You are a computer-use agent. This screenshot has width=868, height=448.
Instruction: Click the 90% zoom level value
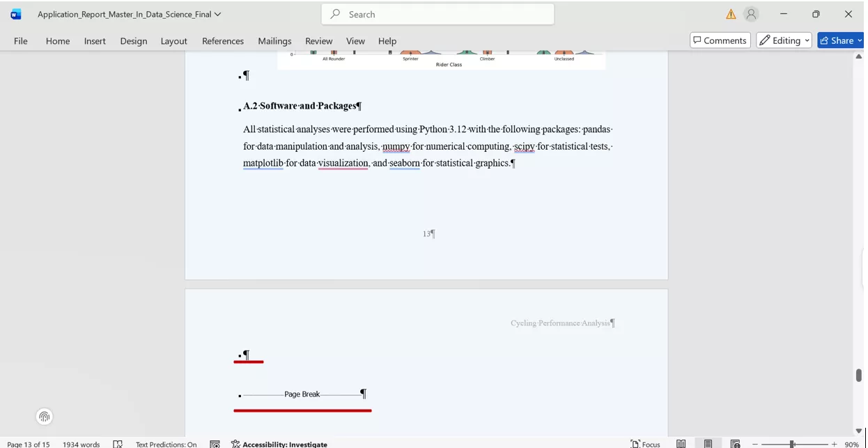pyautogui.click(x=851, y=444)
